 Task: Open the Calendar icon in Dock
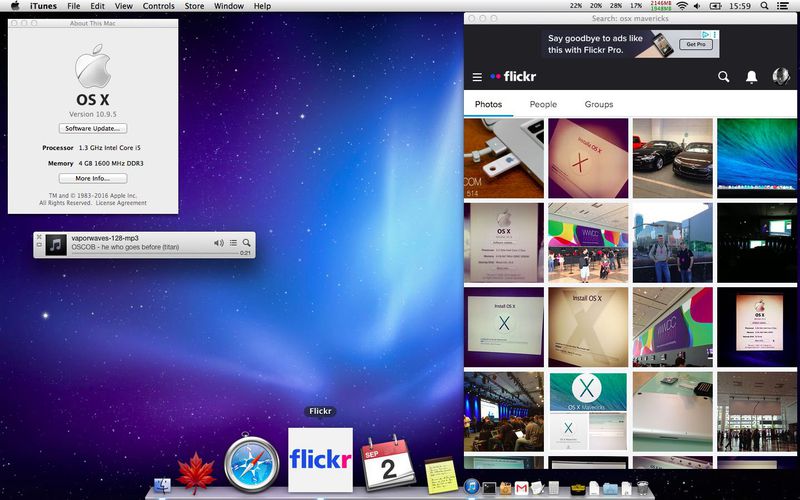388,462
